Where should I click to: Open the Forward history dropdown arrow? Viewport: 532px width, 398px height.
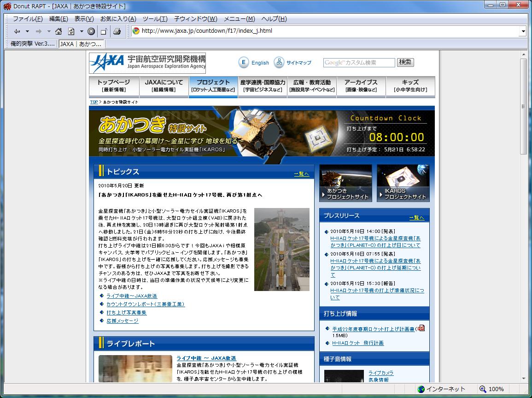(x=49, y=31)
